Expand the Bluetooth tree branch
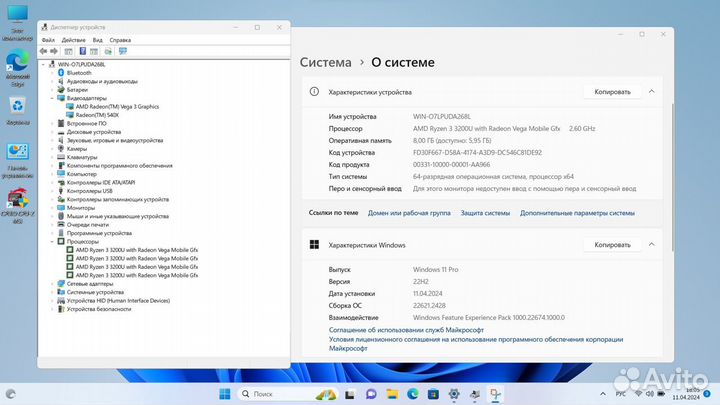This screenshot has width=720, height=405. point(52,73)
